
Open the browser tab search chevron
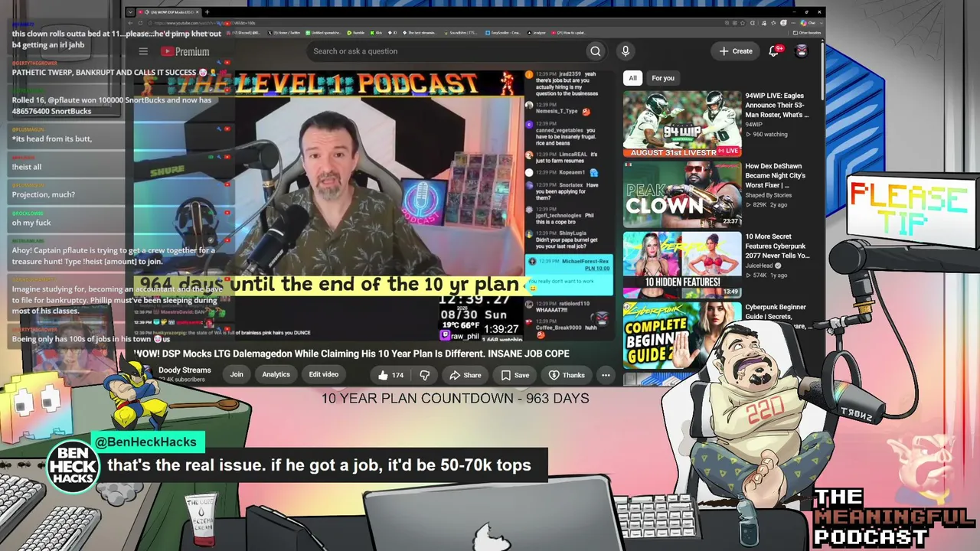pyautogui.click(x=130, y=12)
